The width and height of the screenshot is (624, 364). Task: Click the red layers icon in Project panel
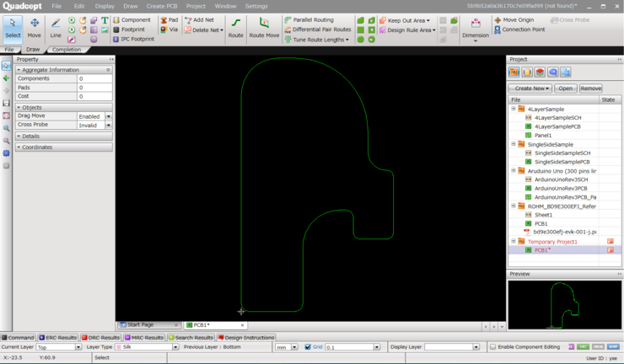click(540, 72)
